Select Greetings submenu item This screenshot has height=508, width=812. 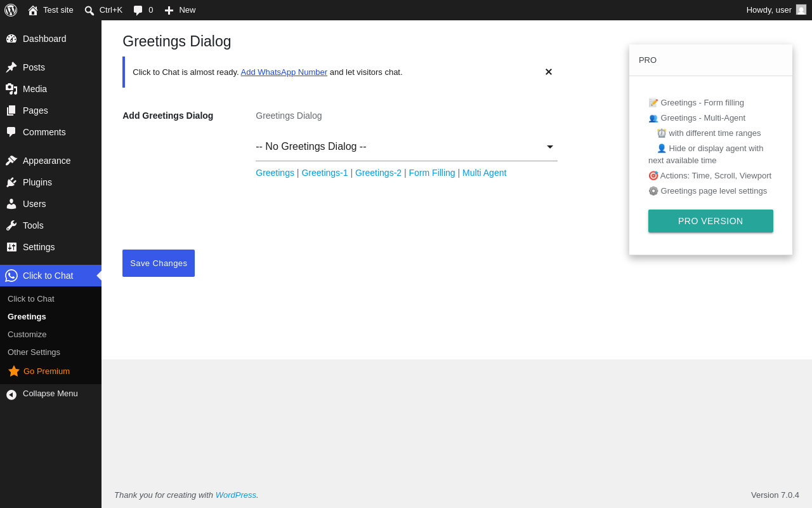coord(27,316)
